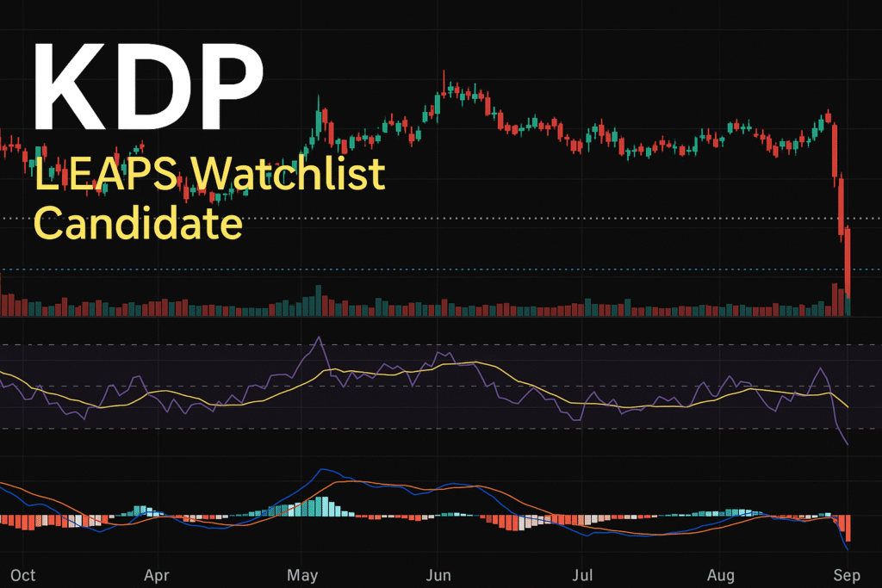
Task: Click the purple RSI peak in May
Action: (319, 337)
